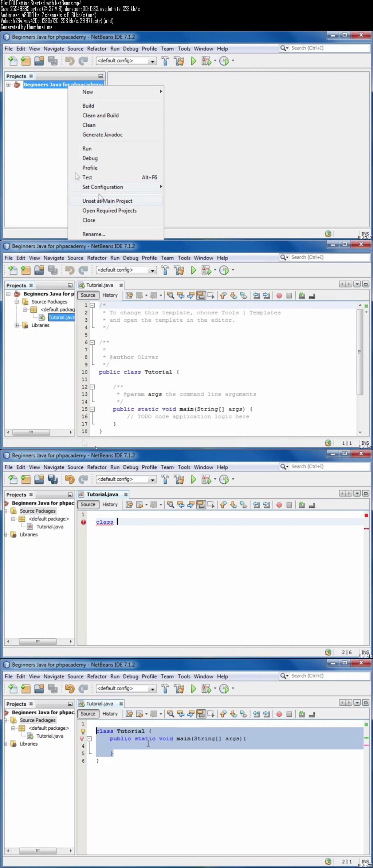This screenshot has width=373, height=868.
Task: Click red error marker beside underlined class keyword
Action: tap(83, 522)
